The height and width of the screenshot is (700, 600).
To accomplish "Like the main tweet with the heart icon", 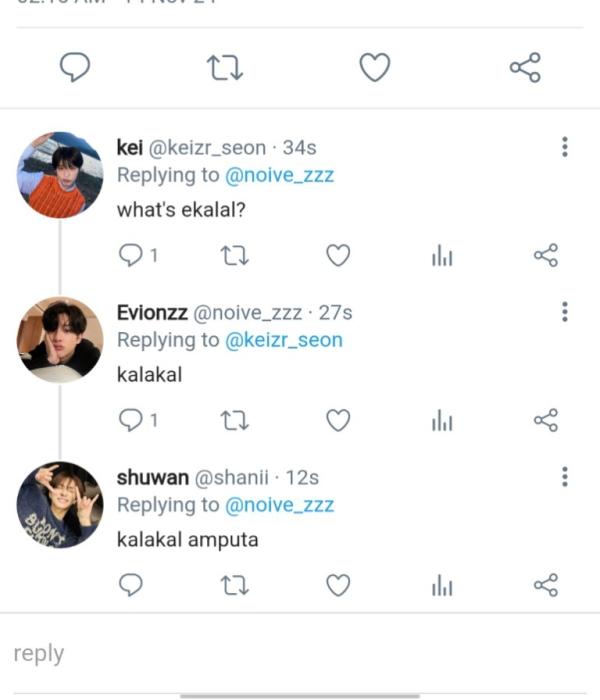I will click(374, 68).
